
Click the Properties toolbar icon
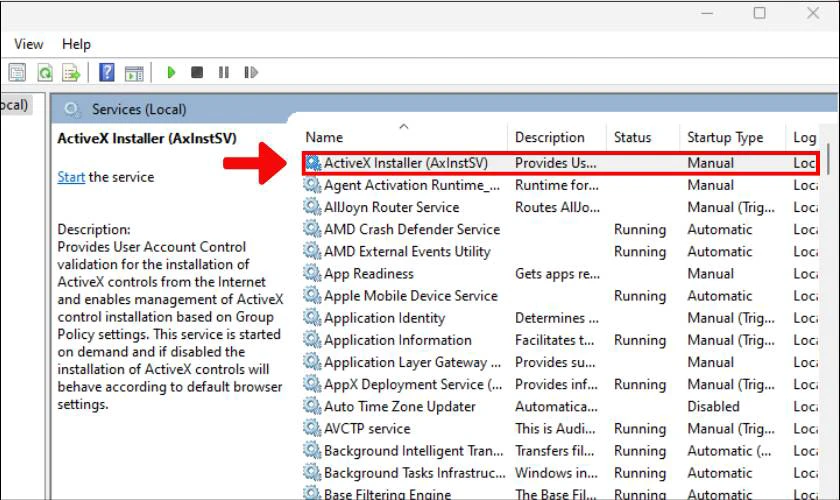17,72
